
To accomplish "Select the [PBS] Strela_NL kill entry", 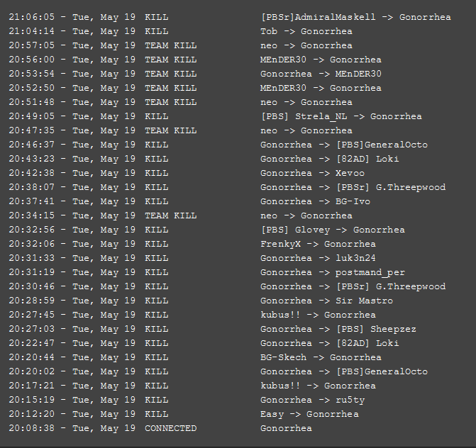I will (x=341, y=116).
